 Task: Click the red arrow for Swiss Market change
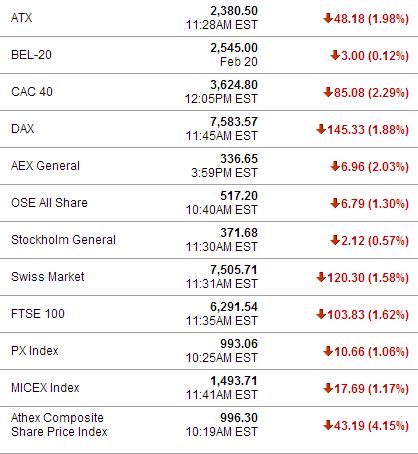pos(321,277)
